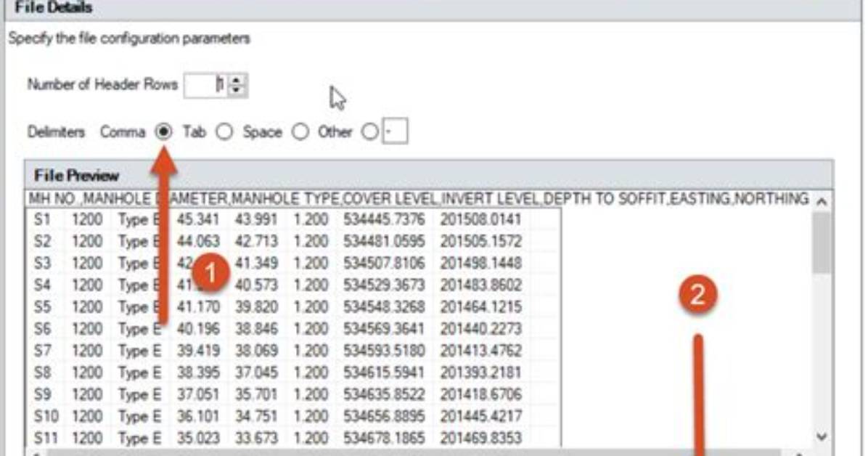Increase Number of Header Rows with up arrow
This screenshot has width=868, height=456.
(237, 80)
